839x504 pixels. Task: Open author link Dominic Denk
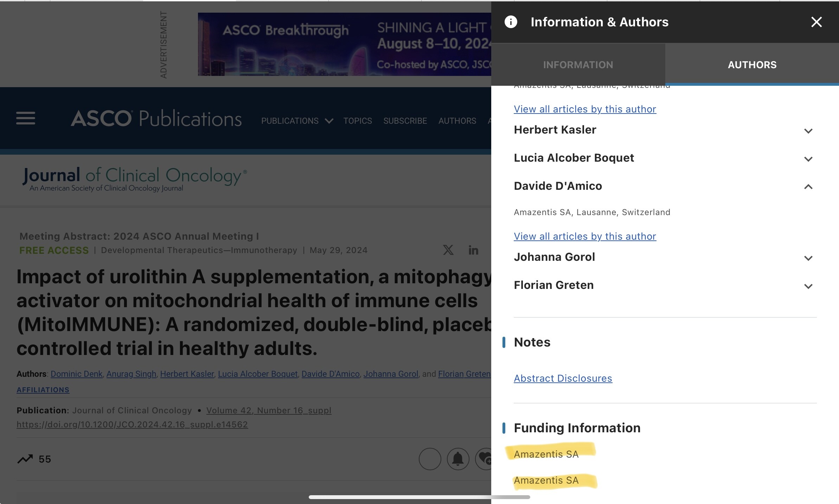[76, 374]
